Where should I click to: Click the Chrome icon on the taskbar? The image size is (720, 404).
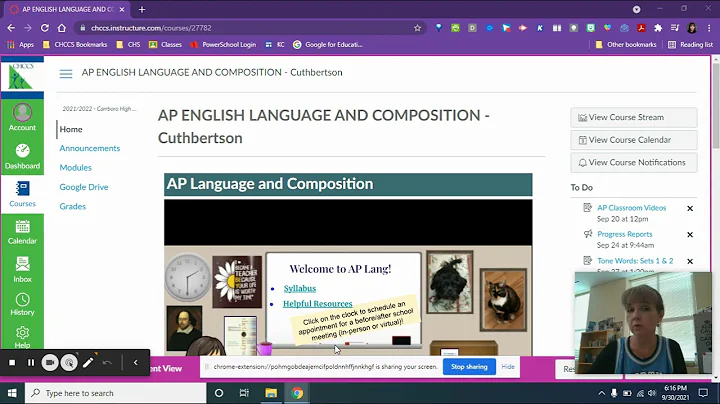[x=297, y=393]
